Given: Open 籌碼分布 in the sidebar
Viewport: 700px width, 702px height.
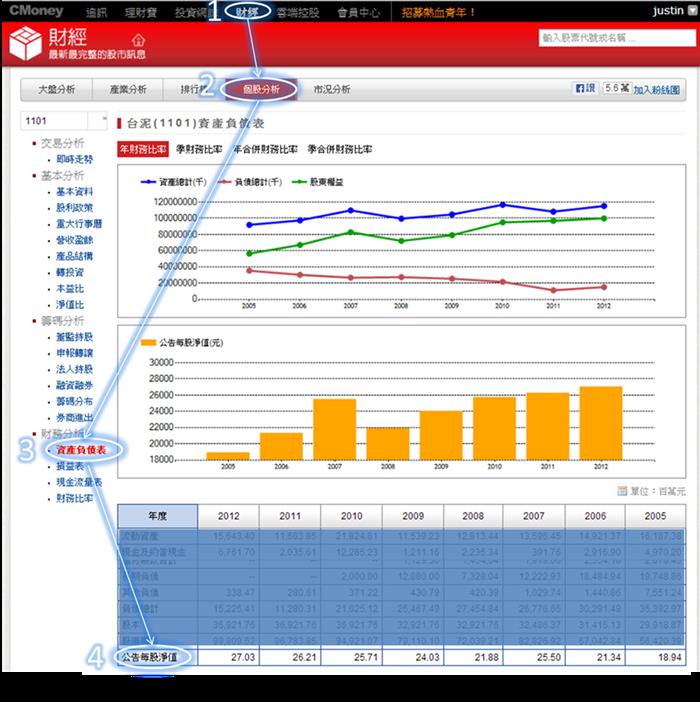Looking at the screenshot, I should [x=74, y=402].
